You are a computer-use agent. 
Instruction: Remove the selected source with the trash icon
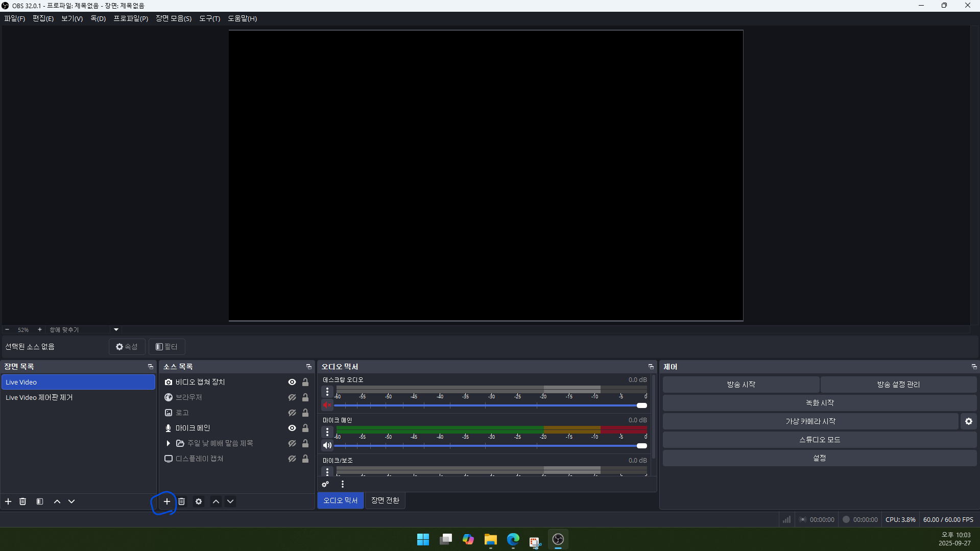[181, 501]
